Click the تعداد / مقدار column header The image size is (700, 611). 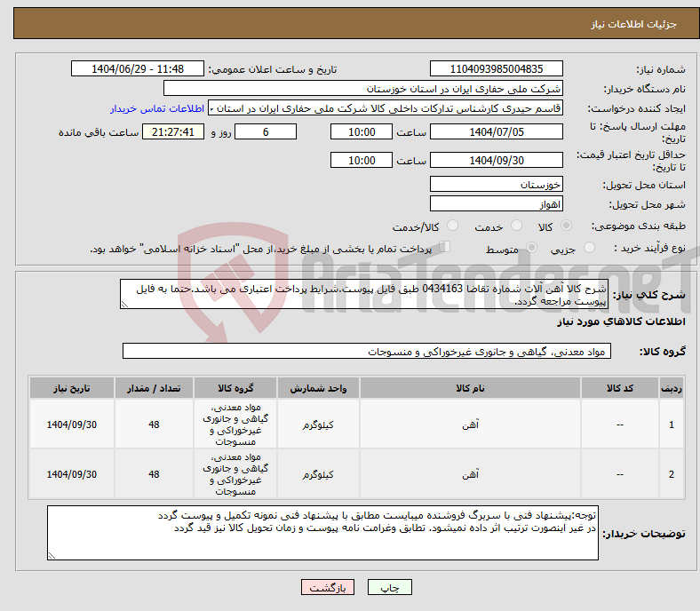point(154,388)
